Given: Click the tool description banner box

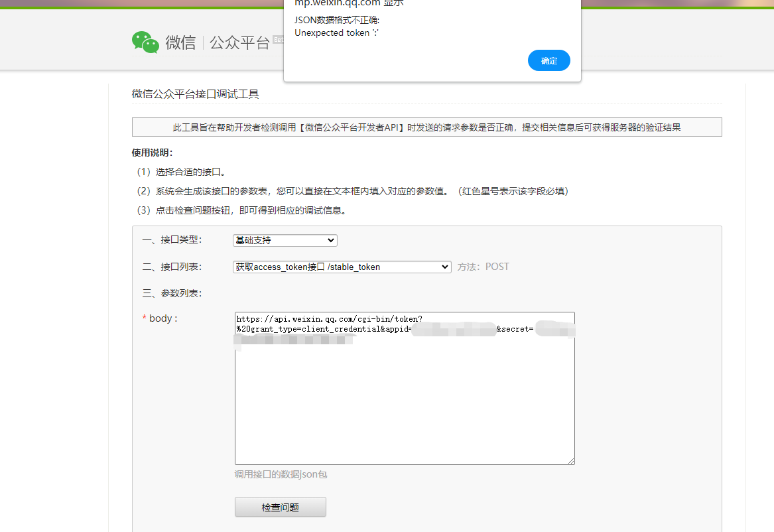Looking at the screenshot, I should [427, 127].
